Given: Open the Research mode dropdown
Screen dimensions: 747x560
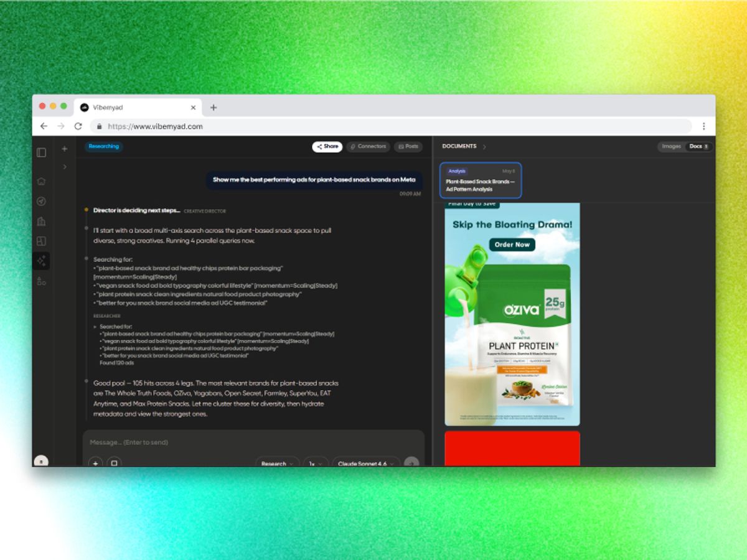Looking at the screenshot, I should tap(277, 463).
